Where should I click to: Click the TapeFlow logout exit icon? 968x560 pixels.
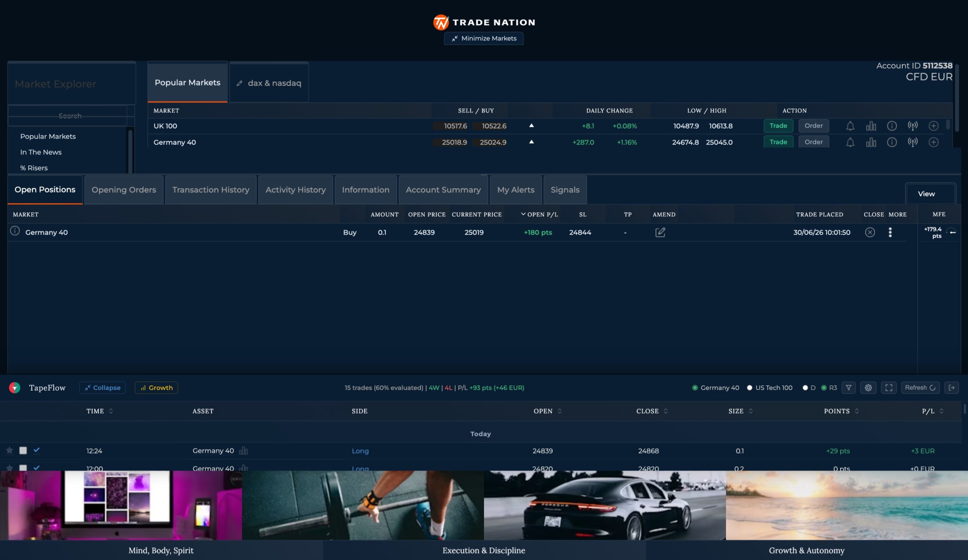coord(951,388)
